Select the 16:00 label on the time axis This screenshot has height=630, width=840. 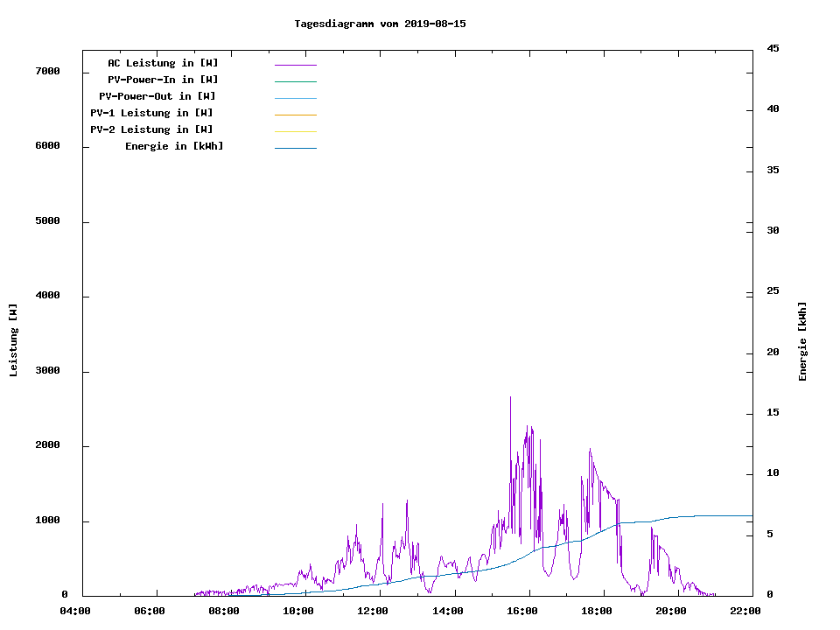[522, 611]
